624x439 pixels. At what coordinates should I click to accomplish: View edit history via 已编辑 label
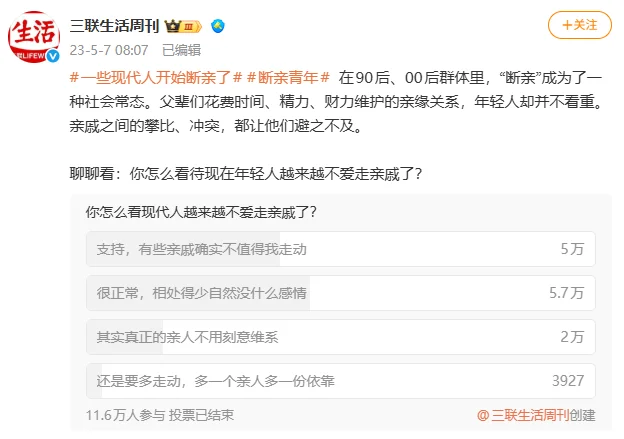[x=181, y=49]
